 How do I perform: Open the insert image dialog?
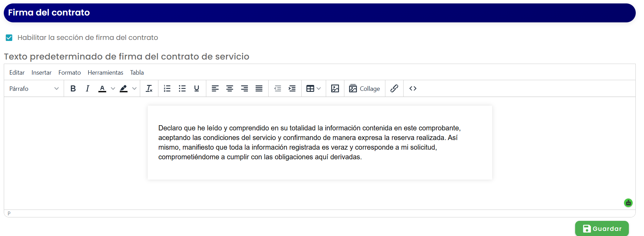pos(335,88)
